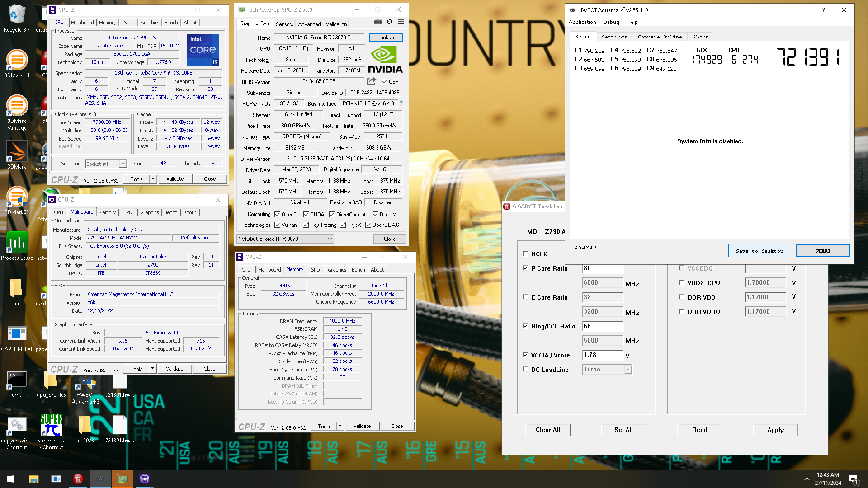The height and width of the screenshot is (488, 868).
Task: Expand Tools arrow in CPU-Z Mainboard window
Action: [152, 369]
